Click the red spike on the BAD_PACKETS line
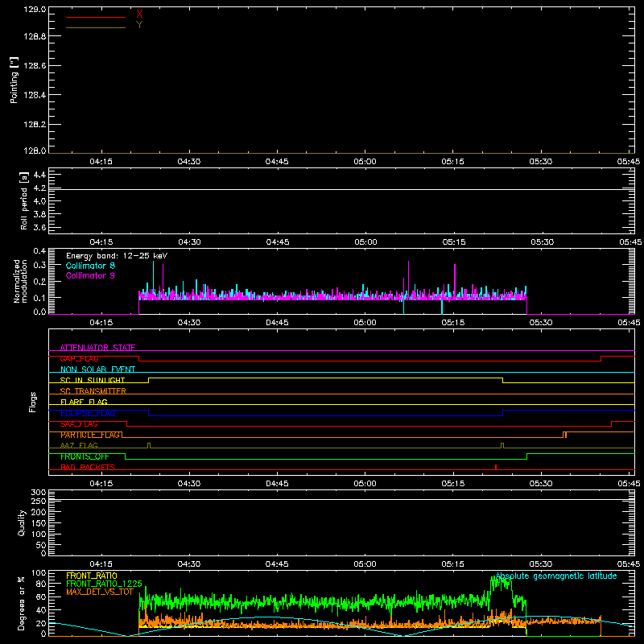644x644 pixels. click(496, 467)
